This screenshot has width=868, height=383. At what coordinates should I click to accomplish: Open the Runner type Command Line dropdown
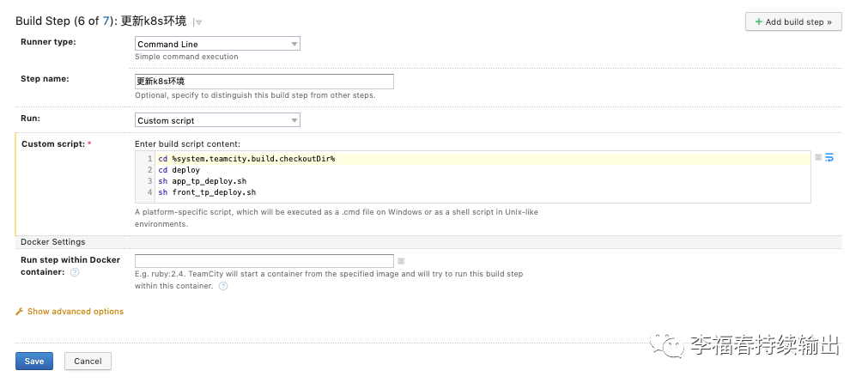(217, 44)
